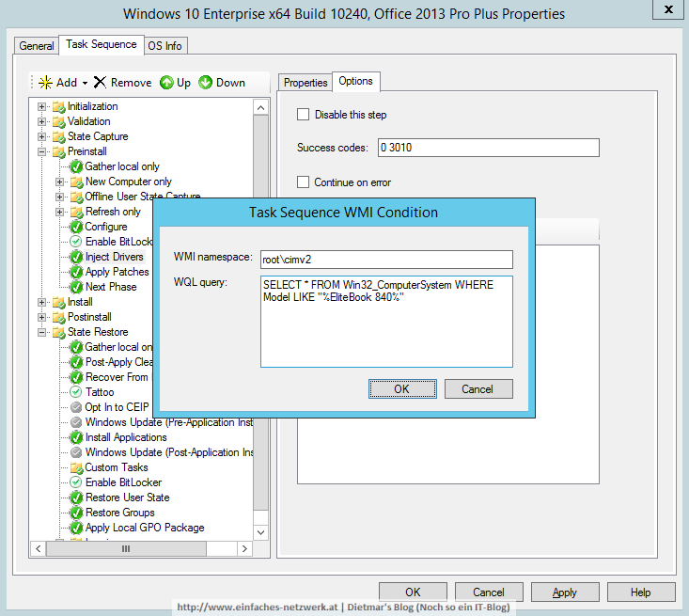Switch to the General tab
The image size is (689, 616).
coord(36,46)
